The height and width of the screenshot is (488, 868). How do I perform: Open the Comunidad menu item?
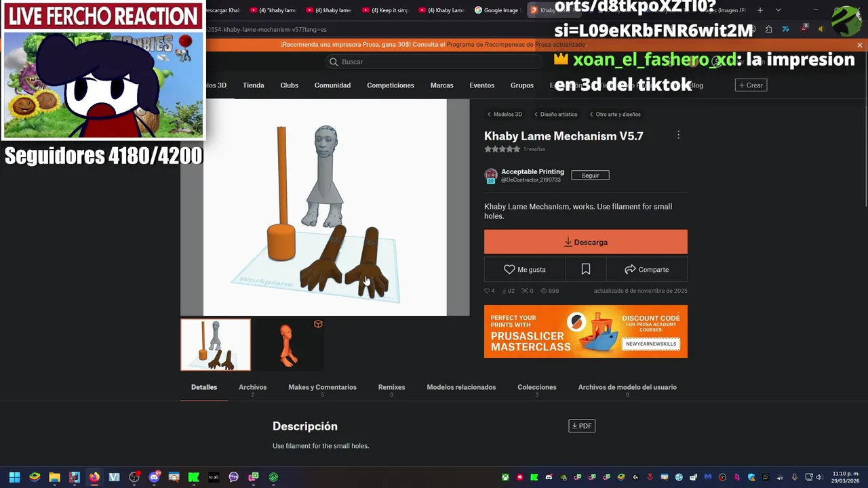coord(332,85)
